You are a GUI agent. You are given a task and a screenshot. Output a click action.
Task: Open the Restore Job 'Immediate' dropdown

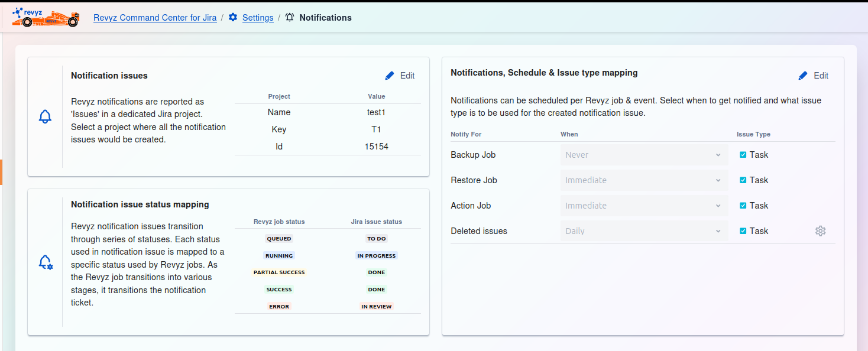[643, 180]
